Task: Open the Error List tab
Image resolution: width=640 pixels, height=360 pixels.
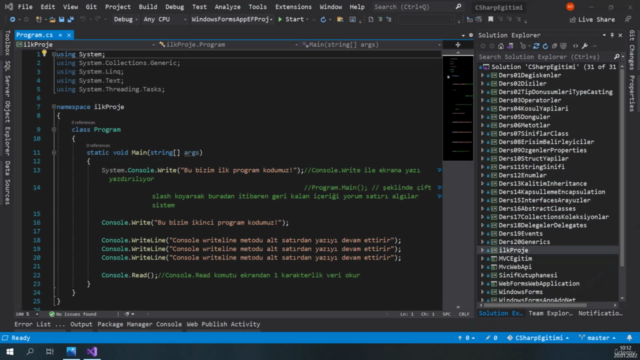Action: pos(40,324)
